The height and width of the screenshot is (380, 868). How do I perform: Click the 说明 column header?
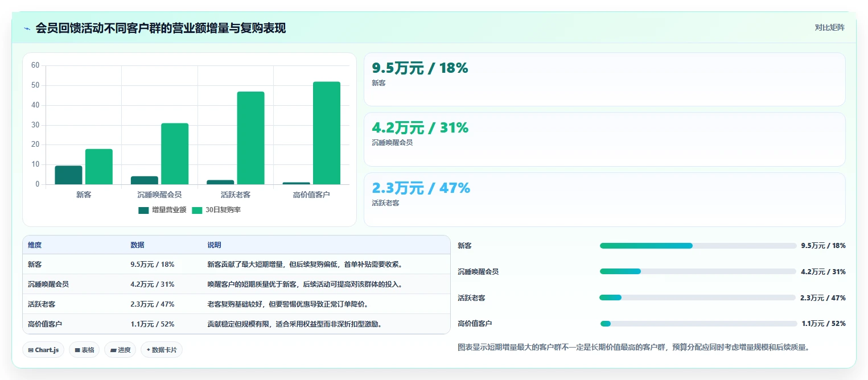pyautogui.click(x=214, y=245)
